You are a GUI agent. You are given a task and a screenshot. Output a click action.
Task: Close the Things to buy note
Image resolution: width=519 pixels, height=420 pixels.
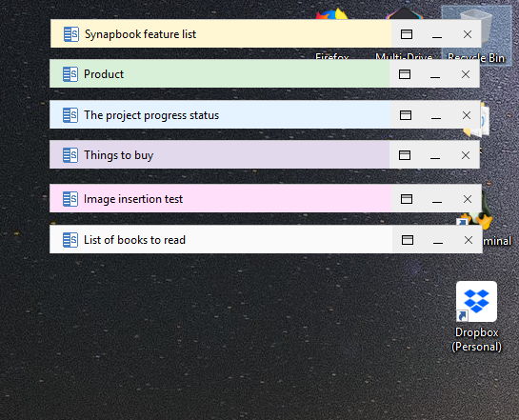[x=466, y=155]
